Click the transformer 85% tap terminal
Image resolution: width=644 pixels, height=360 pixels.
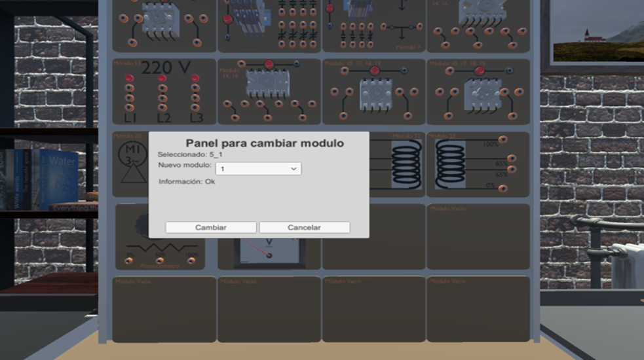click(x=511, y=158)
